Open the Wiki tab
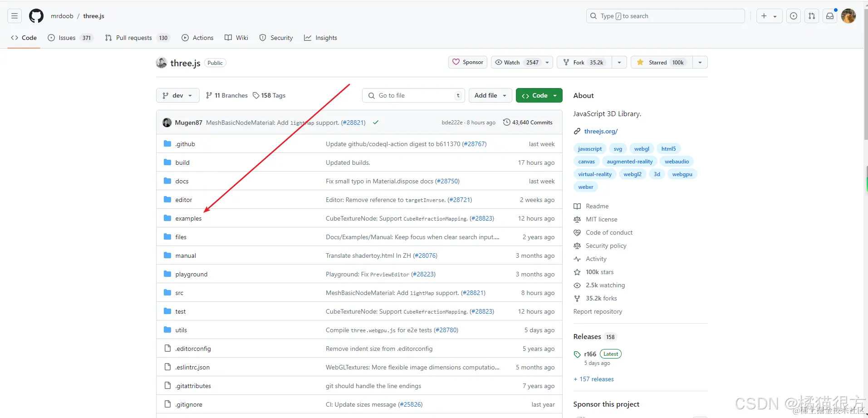Screen dimensions: 868x418 [236, 38]
